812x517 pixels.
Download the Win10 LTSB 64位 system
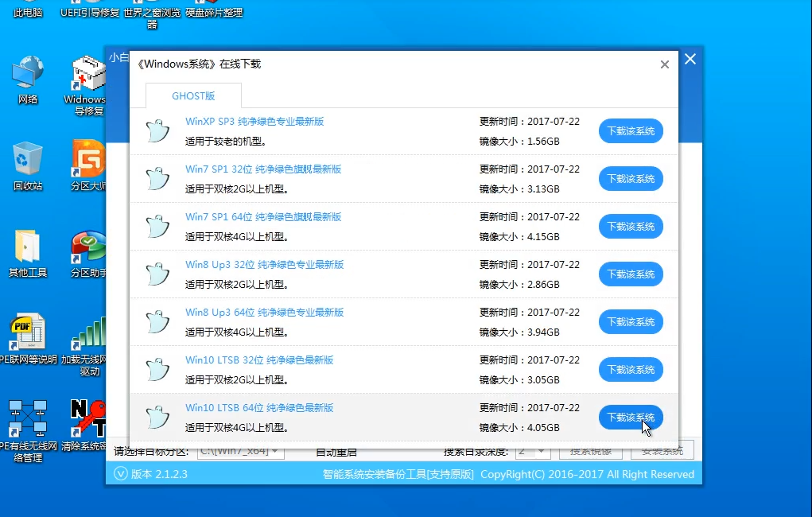631,417
